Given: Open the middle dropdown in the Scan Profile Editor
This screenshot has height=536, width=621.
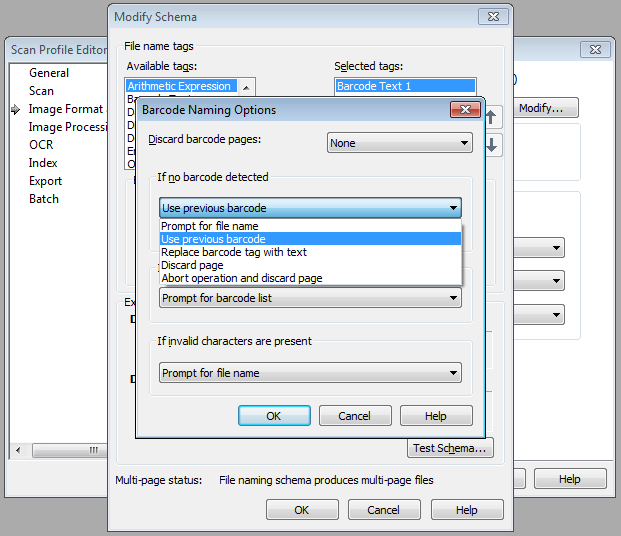Looking at the screenshot, I should pos(539,281).
